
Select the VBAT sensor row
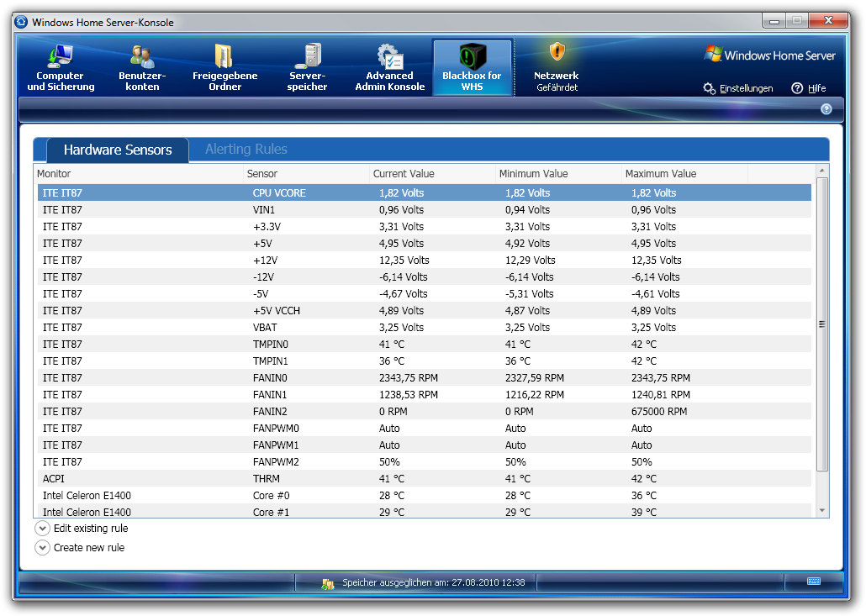[424, 327]
